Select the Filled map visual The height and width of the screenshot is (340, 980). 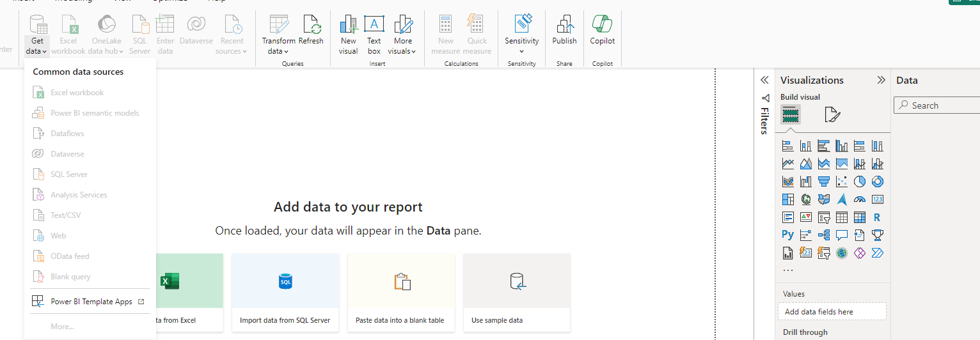click(824, 199)
